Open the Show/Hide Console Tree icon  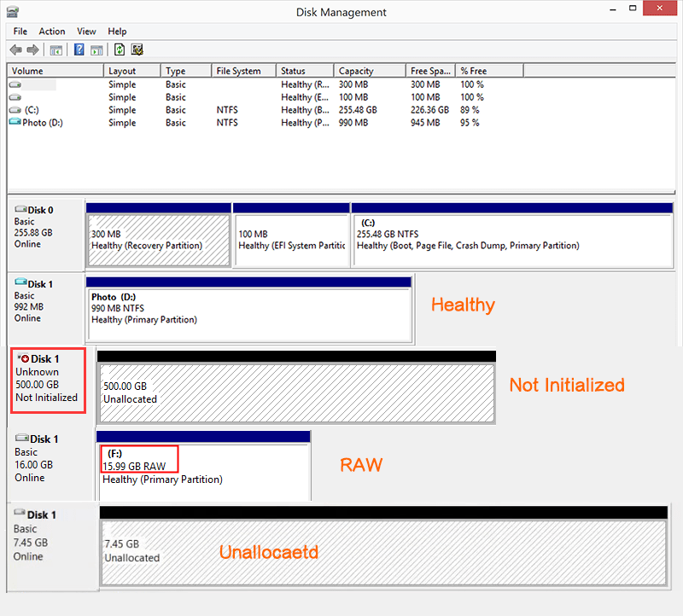(x=56, y=49)
